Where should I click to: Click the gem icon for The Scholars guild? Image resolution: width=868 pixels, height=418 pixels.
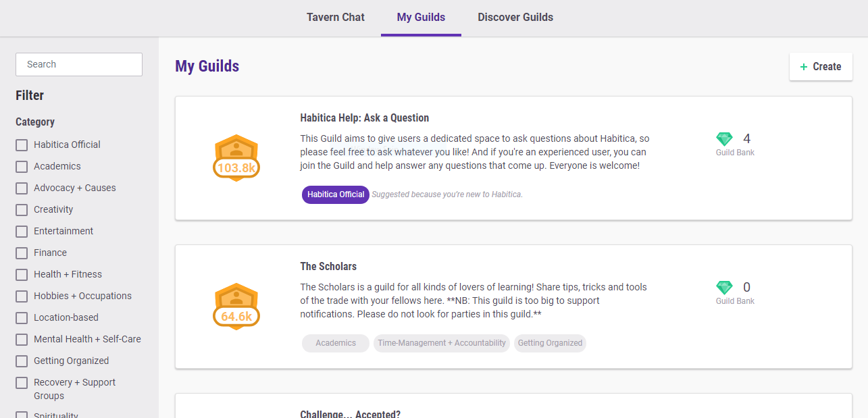(x=724, y=288)
